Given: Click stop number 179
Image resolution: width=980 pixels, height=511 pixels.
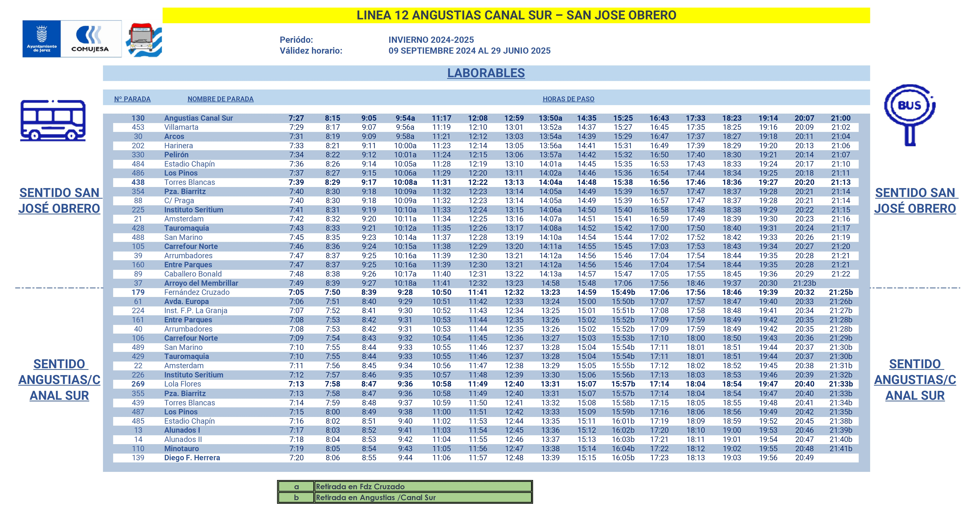Looking at the screenshot, I should point(138,292).
